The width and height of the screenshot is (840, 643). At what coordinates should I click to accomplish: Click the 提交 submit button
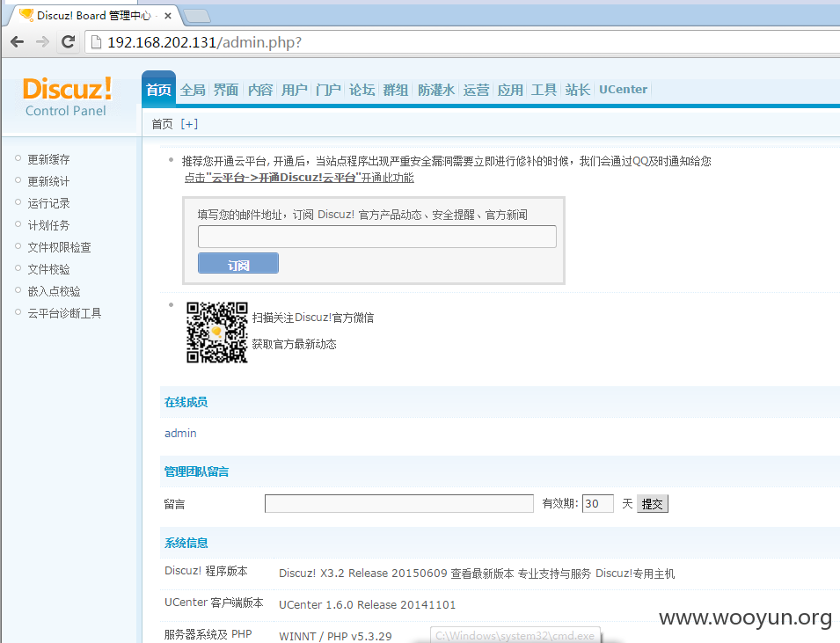point(653,504)
